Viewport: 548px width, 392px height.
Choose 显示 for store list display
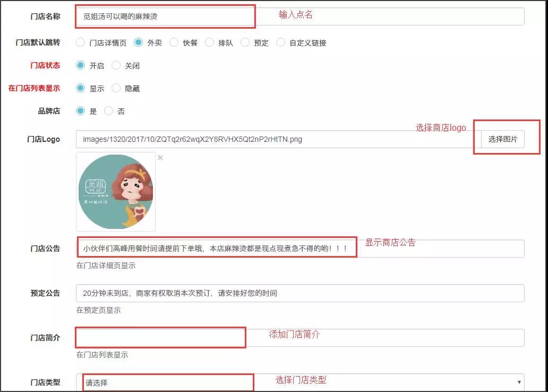(81, 88)
